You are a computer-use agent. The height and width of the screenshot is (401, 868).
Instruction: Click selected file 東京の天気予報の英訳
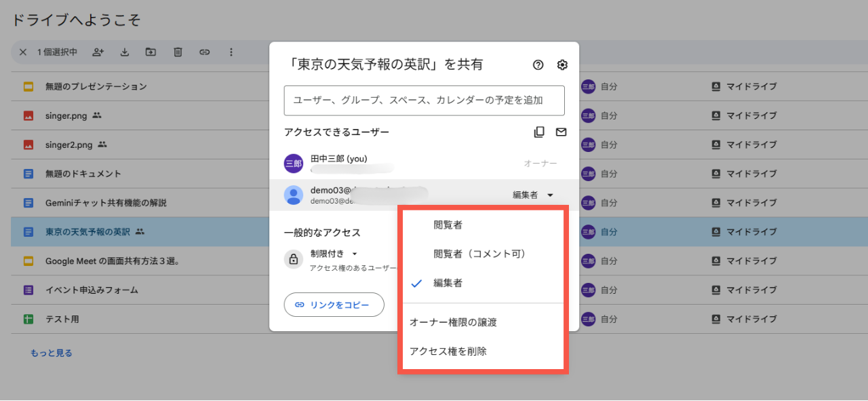[x=87, y=232]
